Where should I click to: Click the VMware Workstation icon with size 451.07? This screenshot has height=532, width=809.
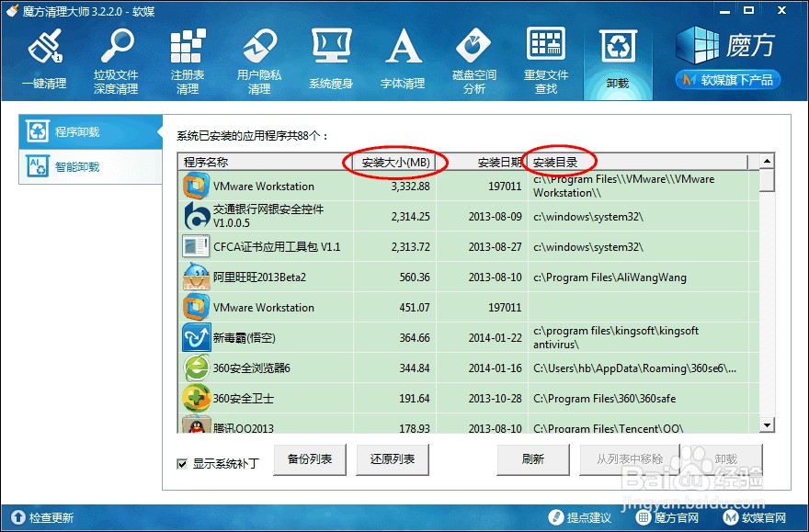[x=196, y=307]
